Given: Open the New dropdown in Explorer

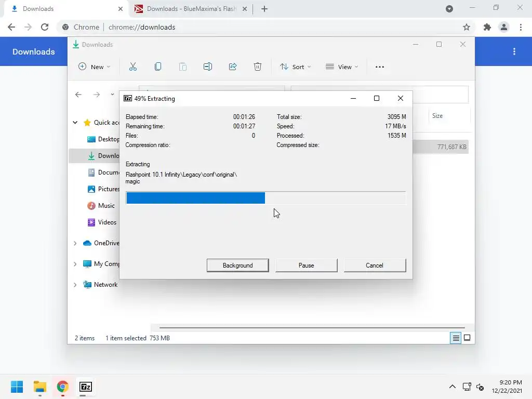Looking at the screenshot, I should (x=95, y=67).
